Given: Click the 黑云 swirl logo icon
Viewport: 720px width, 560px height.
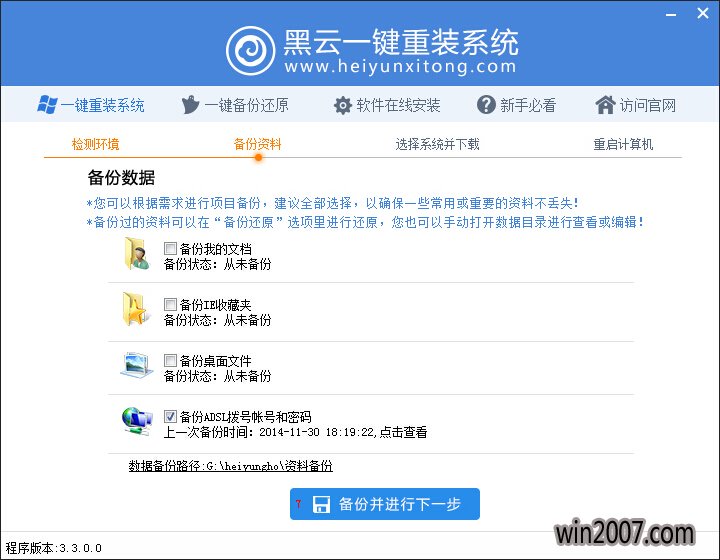Looking at the screenshot, I should coord(251,50).
